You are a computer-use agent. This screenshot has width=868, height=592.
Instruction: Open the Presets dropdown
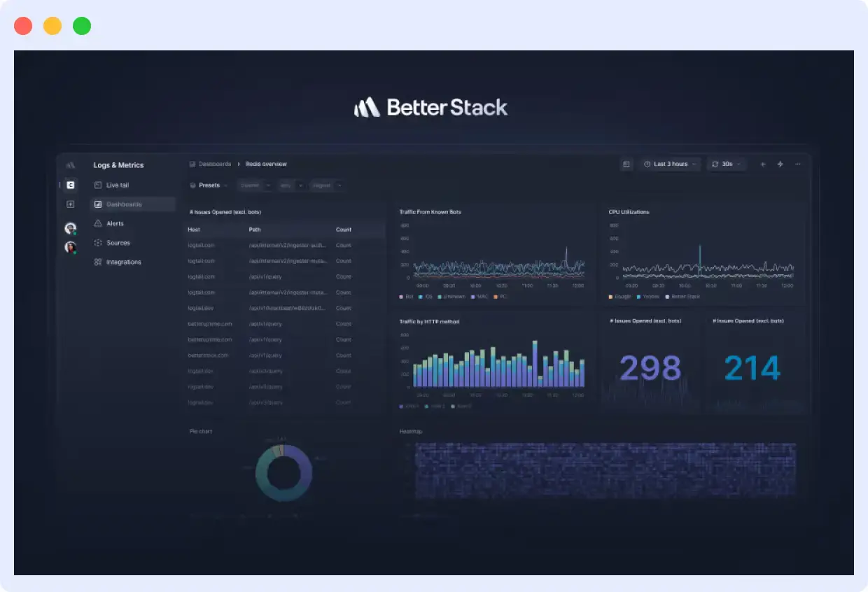coord(209,185)
